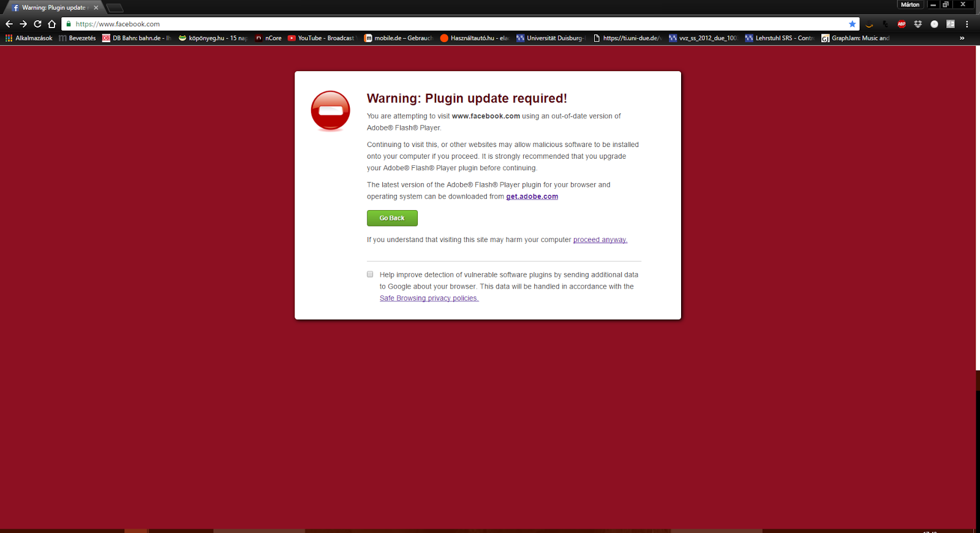Open the DB Bahn bookmark
Screen dimensions: 980x533
[x=137, y=38]
